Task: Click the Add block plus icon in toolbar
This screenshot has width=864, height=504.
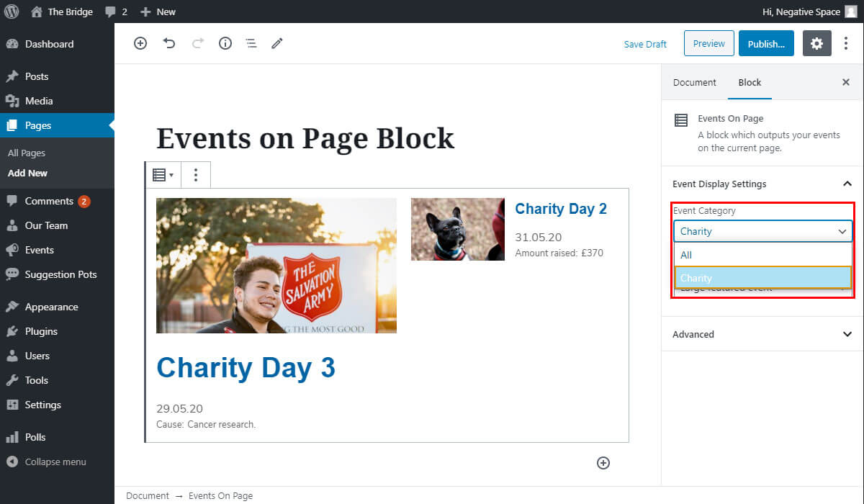Action: (140, 43)
